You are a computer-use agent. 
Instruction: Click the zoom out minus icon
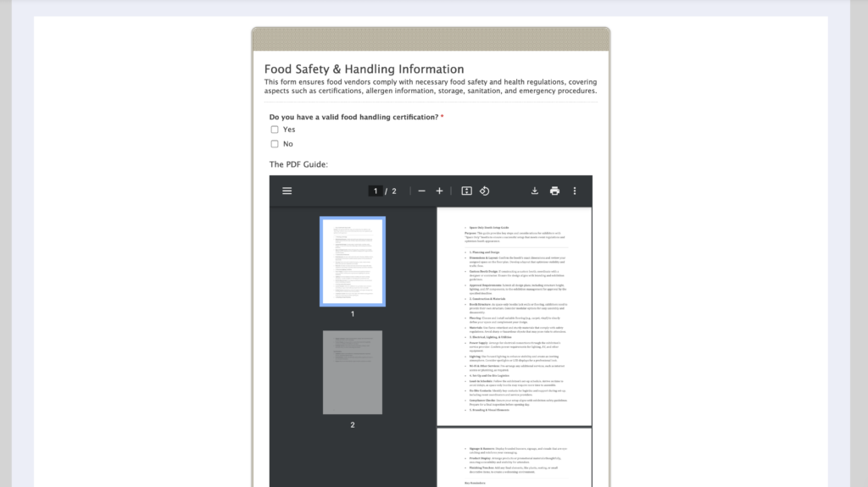(x=421, y=191)
